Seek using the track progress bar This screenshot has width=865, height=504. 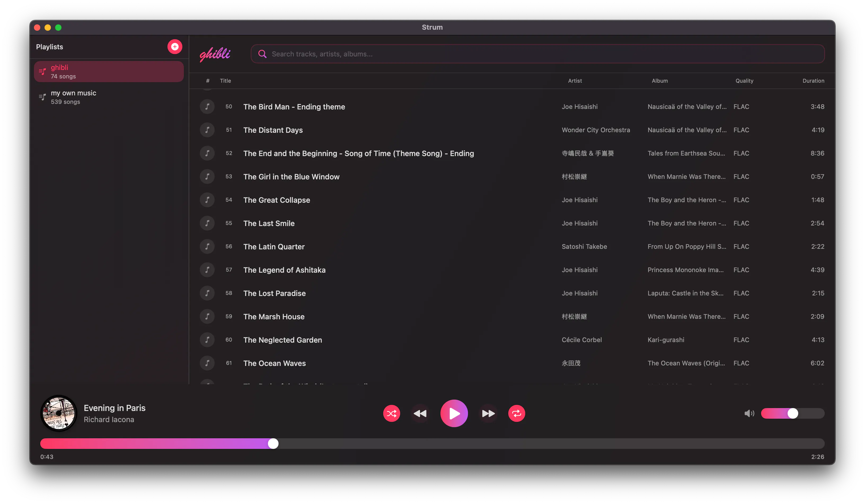click(x=432, y=444)
